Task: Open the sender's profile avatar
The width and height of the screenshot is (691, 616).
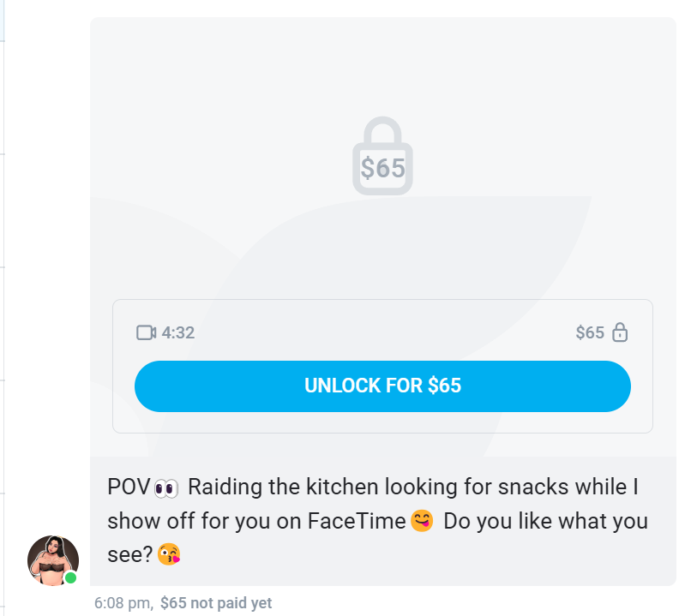Action: (x=53, y=560)
